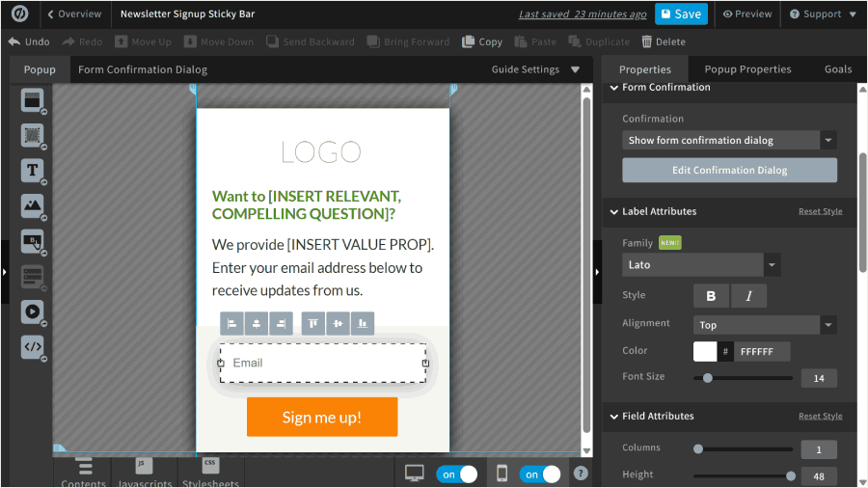Click Delete in the toolbar
Viewport: 868px width, 488px height.
664,42
